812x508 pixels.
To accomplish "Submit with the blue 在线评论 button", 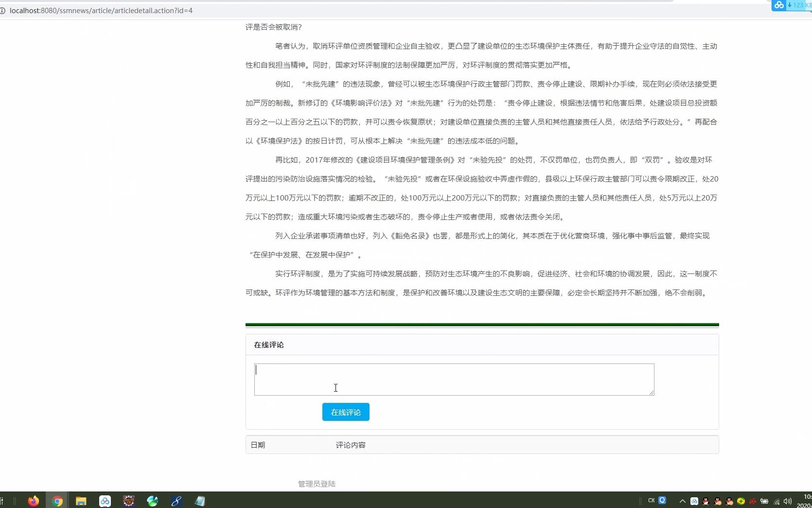I will (x=346, y=412).
